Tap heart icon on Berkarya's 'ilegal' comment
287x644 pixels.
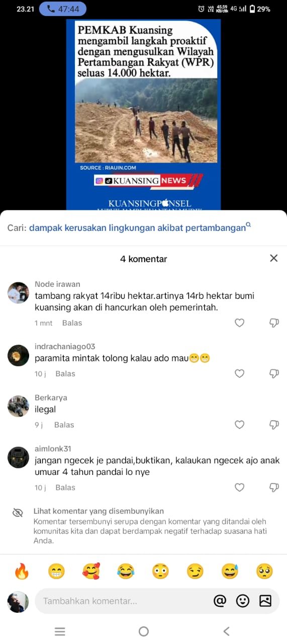[240, 425]
